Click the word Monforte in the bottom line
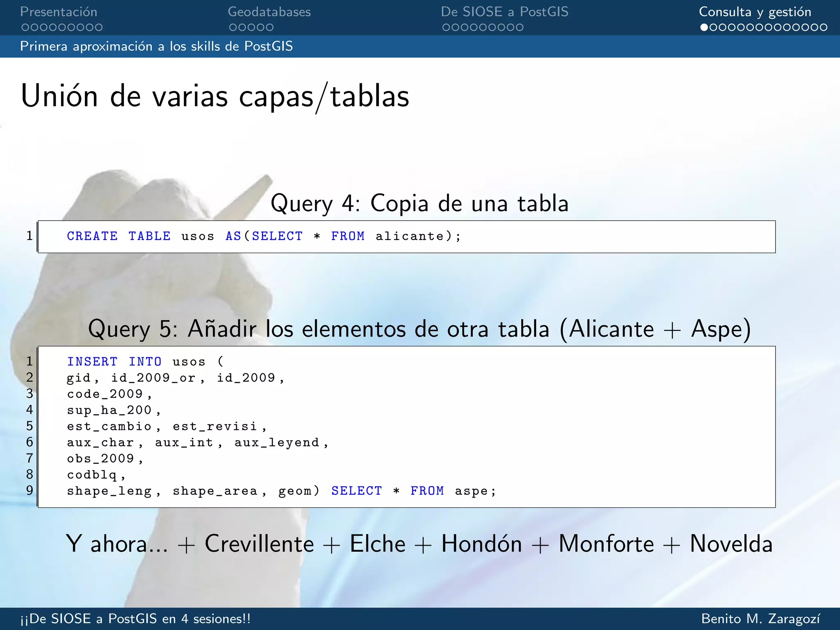The image size is (840, 630). [x=606, y=544]
